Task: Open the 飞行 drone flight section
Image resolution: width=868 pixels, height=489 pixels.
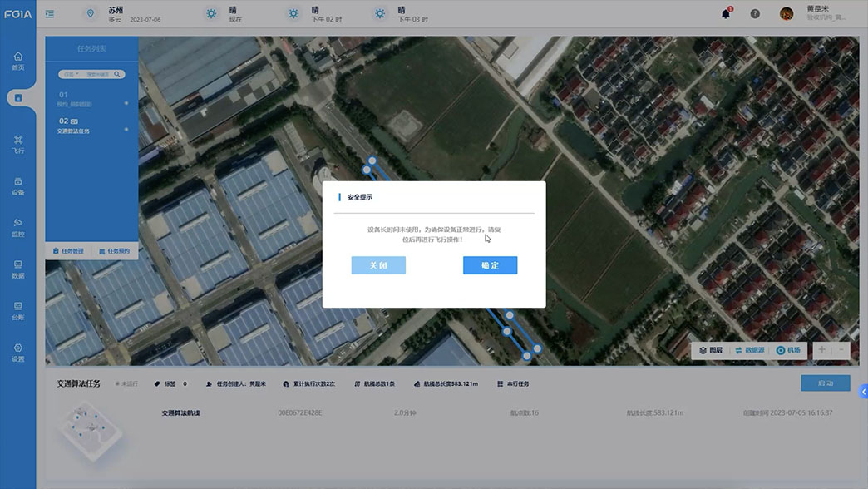Action: click(x=17, y=144)
